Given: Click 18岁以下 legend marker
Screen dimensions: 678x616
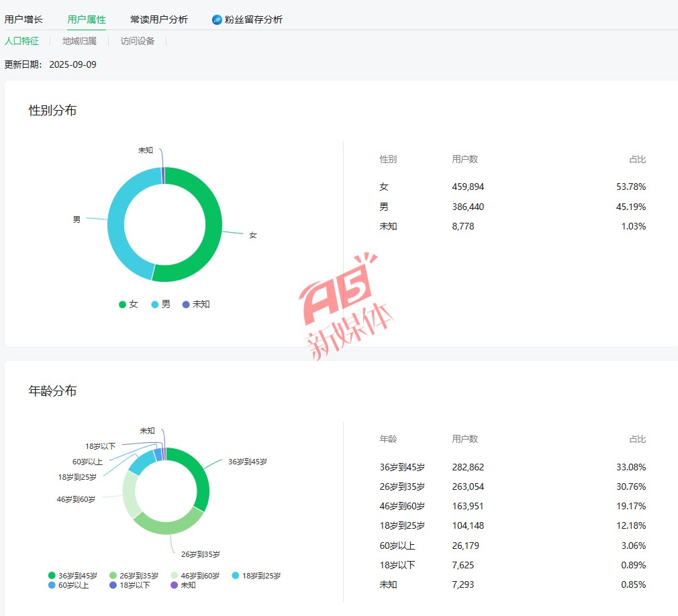Looking at the screenshot, I should (x=113, y=585).
